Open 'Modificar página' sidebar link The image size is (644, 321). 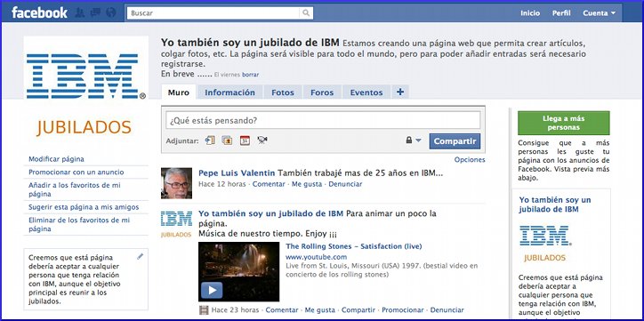pyautogui.click(x=56, y=159)
